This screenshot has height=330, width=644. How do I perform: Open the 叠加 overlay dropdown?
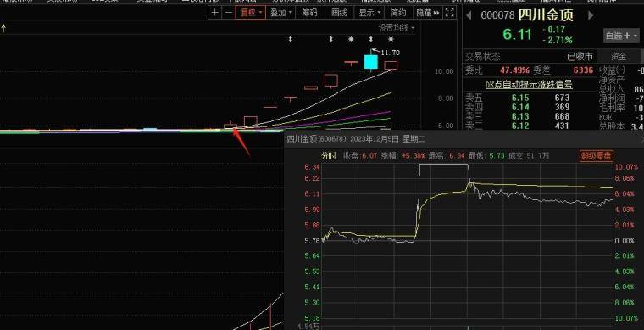[x=281, y=13]
